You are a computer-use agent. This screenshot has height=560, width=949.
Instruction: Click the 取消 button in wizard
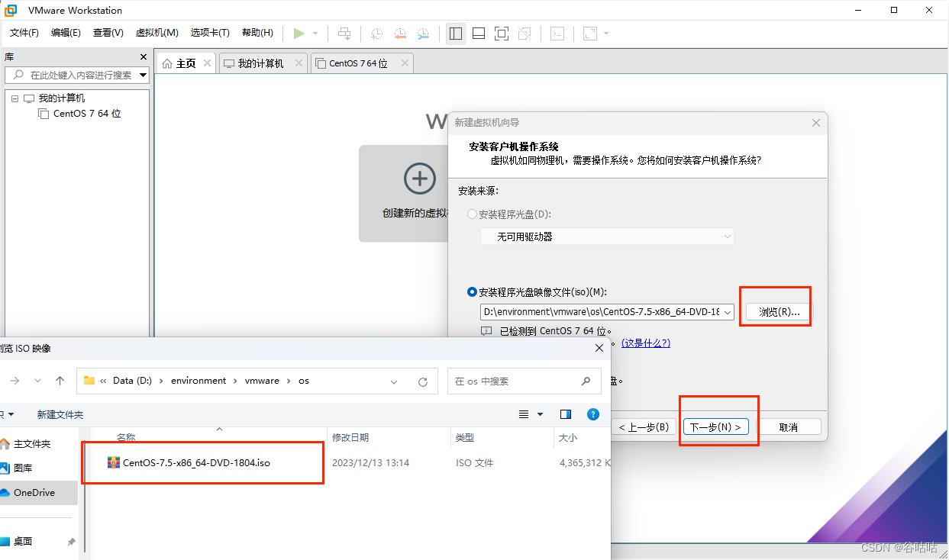[x=789, y=427]
